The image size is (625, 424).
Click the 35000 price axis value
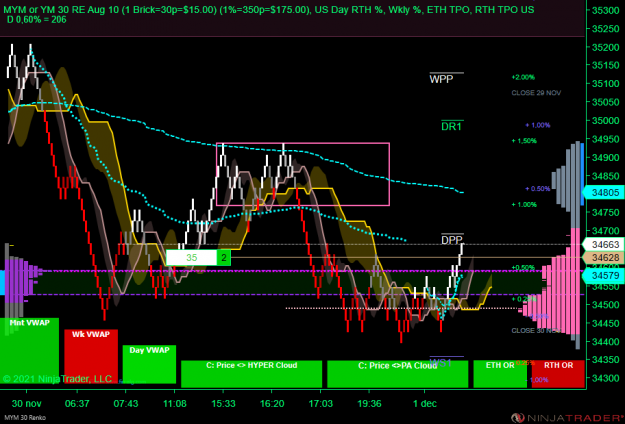click(606, 120)
